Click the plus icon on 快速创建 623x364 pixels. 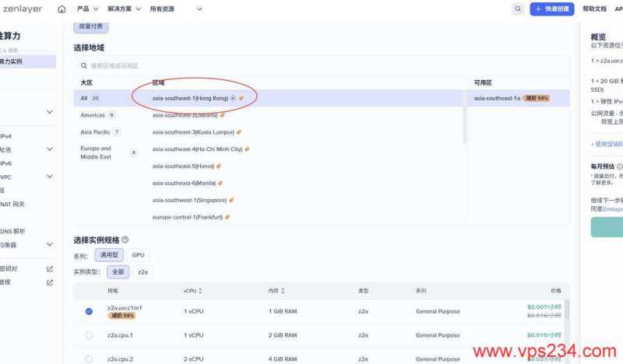coord(538,9)
